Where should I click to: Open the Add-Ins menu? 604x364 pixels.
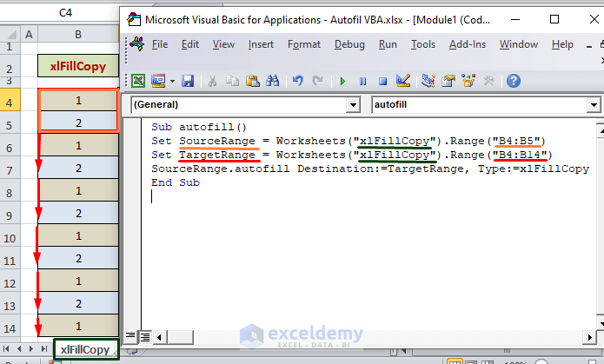[x=467, y=44]
